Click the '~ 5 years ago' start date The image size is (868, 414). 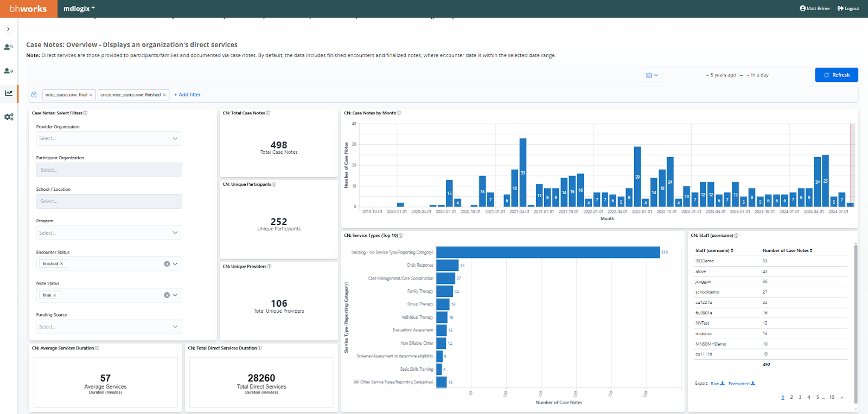pos(721,75)
